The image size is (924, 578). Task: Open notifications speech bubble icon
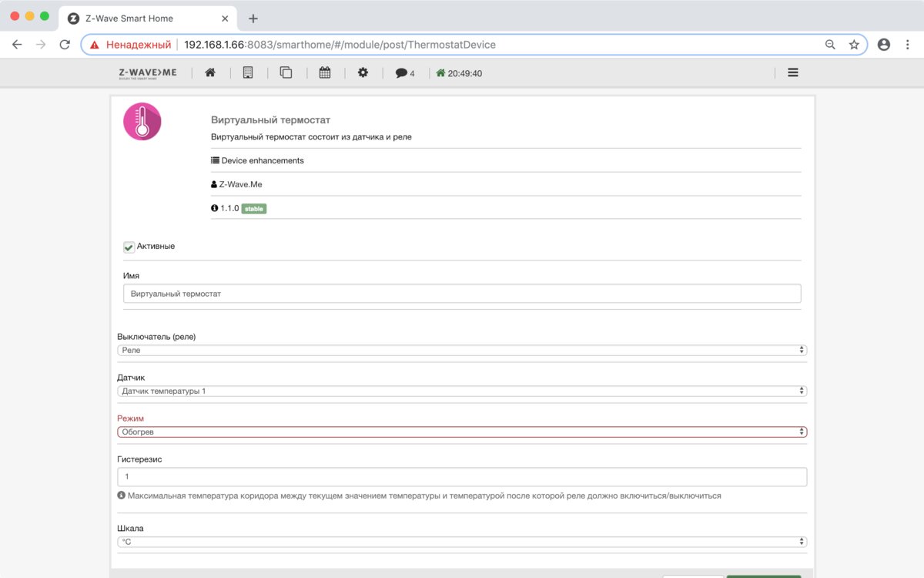[404, 73]
